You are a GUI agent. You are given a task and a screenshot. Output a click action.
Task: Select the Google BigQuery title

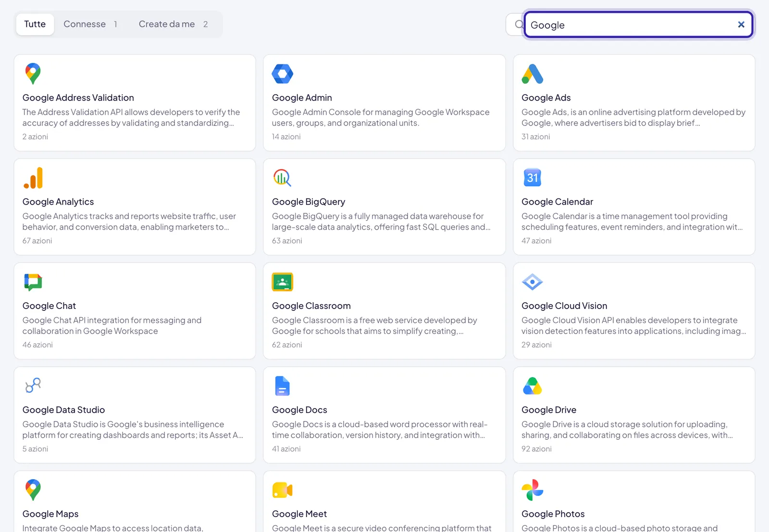pos(309,202)
